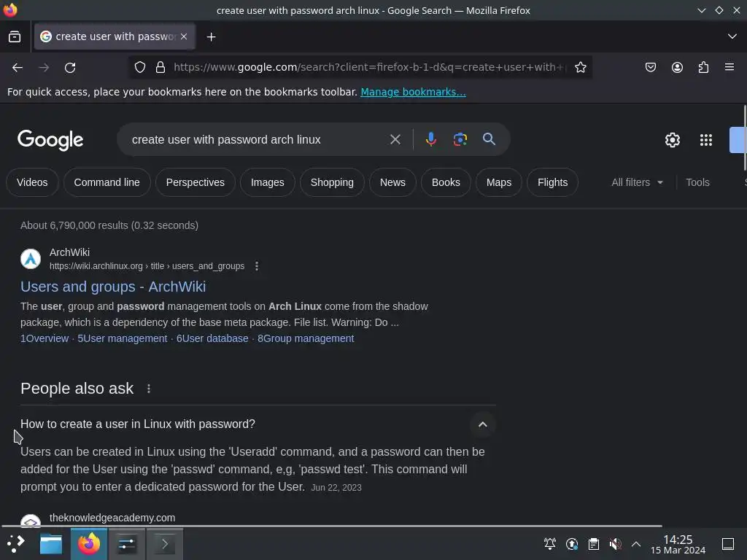Select the Books filter chip
The height and width of the screenshot is (560, 747).
446,182
